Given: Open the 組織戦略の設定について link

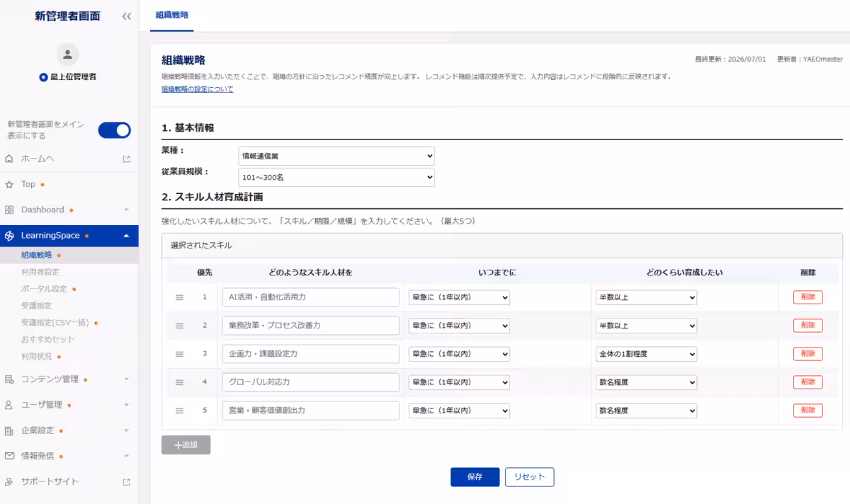Looking at the screenshot, I should 197,89.
